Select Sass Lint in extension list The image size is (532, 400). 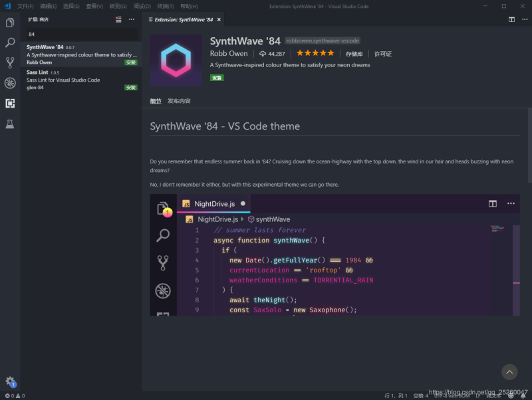coord(81,79)
